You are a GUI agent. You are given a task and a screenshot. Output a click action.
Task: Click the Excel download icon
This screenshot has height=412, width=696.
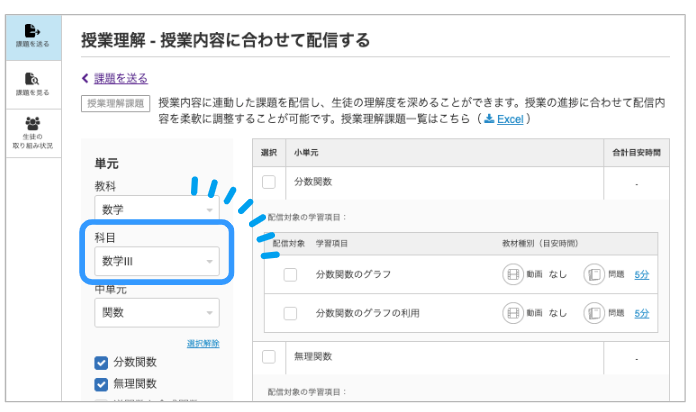coord(489,119)
